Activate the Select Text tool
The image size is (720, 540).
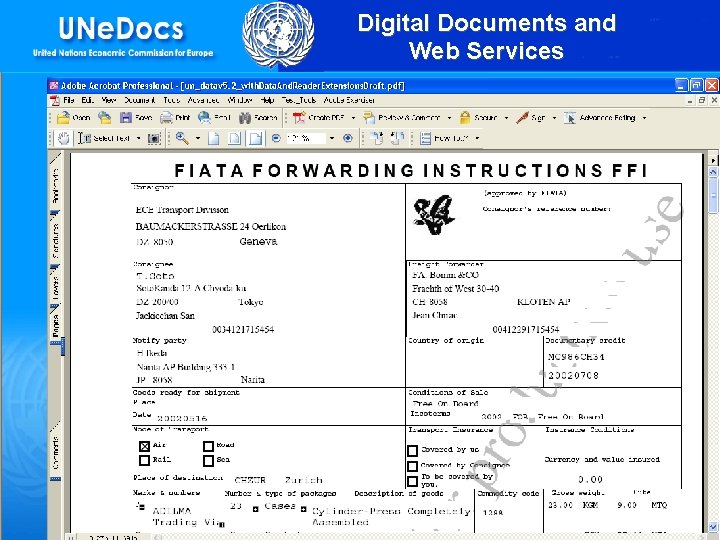(104, 138)
